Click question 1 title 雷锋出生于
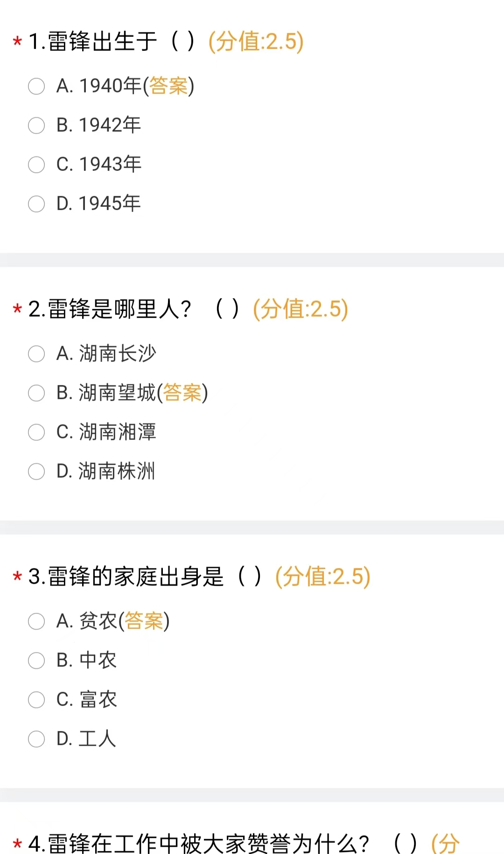The width and height of the screenshot is (504, 854). pyautogui.click(x=103, y=42)
